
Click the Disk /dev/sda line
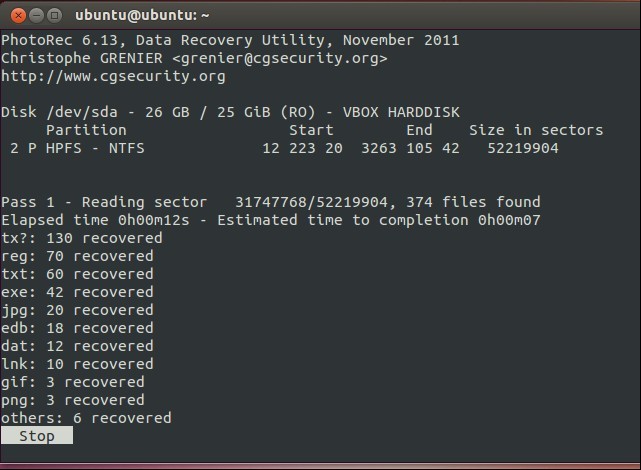tap(230, 112)
